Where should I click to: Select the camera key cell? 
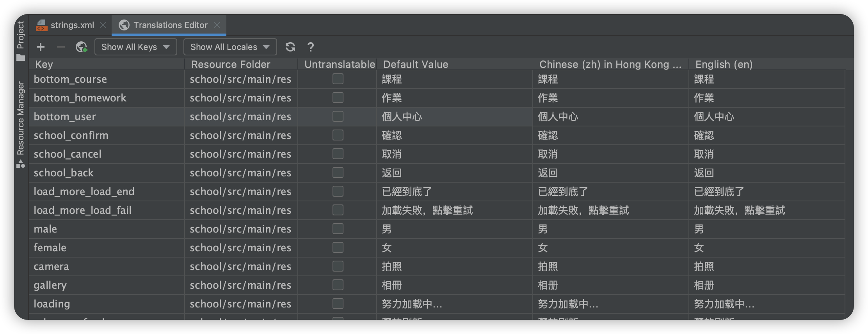tap(107, 266)
